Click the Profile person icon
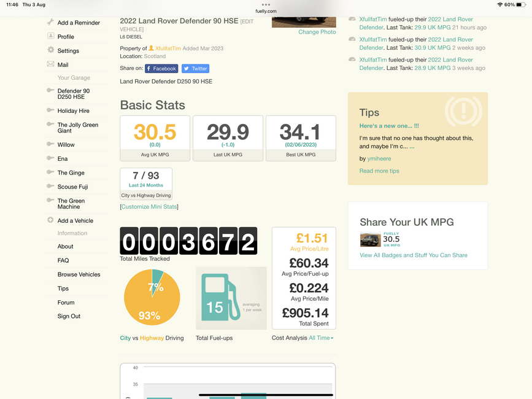The height and width of the screenshot is (399, 532). point(50,36)
